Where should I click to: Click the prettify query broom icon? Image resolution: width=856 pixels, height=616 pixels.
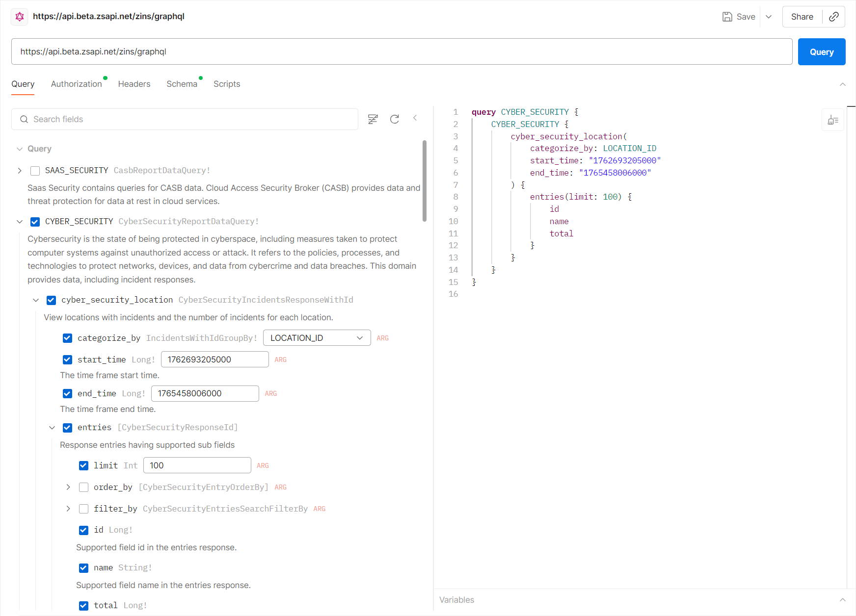(833, 120)
